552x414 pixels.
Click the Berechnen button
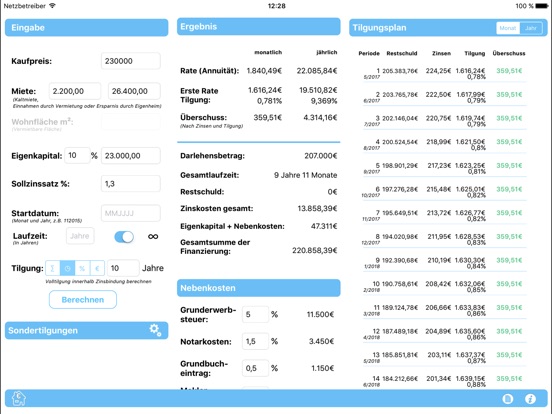click(83, 300)
